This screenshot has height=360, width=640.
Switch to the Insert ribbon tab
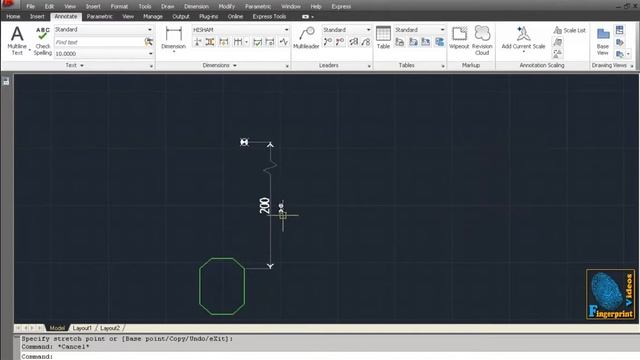37,16
